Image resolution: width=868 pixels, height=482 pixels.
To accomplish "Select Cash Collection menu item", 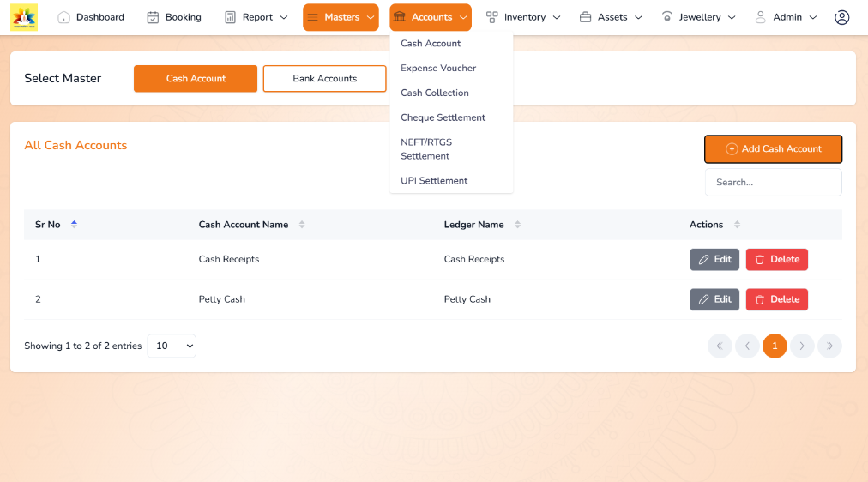I will [x=435, y=93].
